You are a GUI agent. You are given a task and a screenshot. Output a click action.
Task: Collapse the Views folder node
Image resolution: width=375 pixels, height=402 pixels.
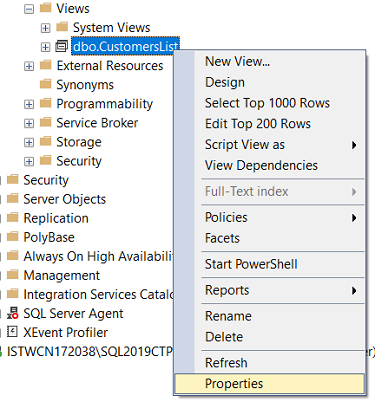pyautogui.click(x=29, y=9)
